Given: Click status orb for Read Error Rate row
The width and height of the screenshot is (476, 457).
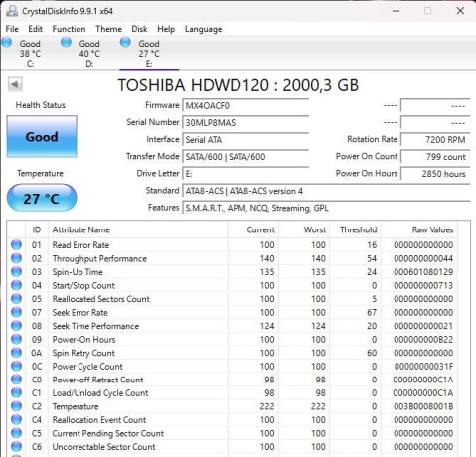Looking at the screenshot, I should (x=16, y=245).
